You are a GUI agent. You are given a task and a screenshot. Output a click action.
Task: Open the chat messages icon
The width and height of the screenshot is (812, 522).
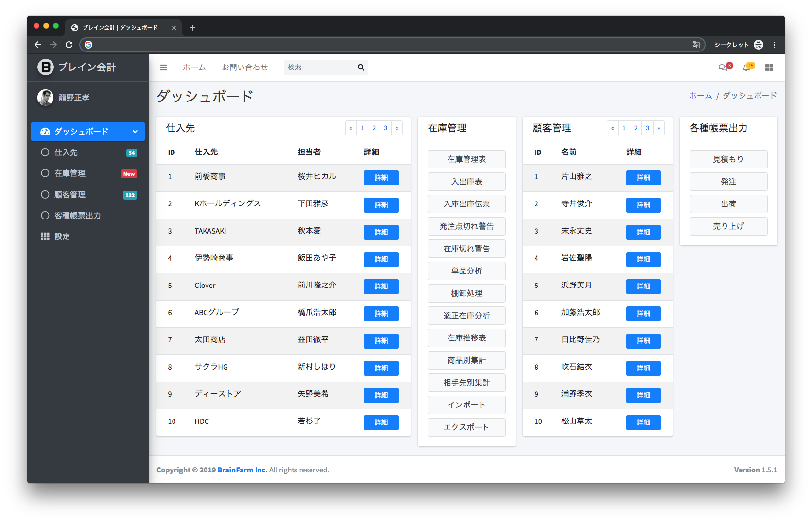pyautogui.click(x=723, y=67)
